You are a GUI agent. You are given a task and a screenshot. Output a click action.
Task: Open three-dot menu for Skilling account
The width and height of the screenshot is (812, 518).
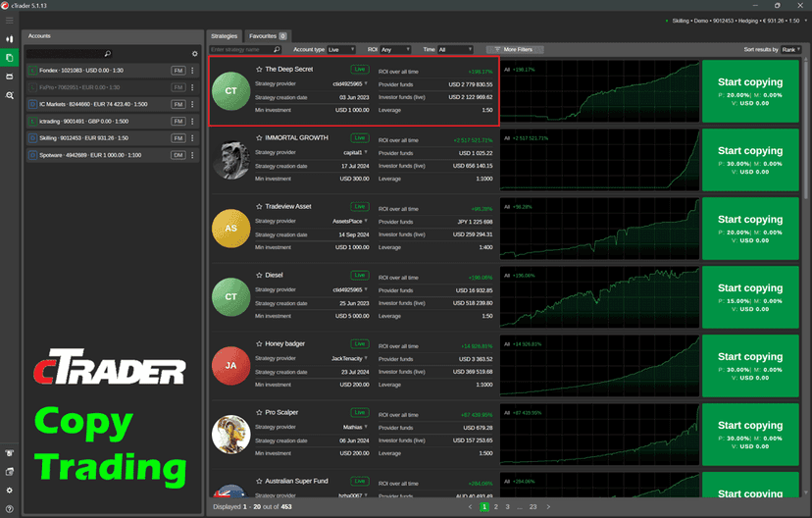click(192, 138)
